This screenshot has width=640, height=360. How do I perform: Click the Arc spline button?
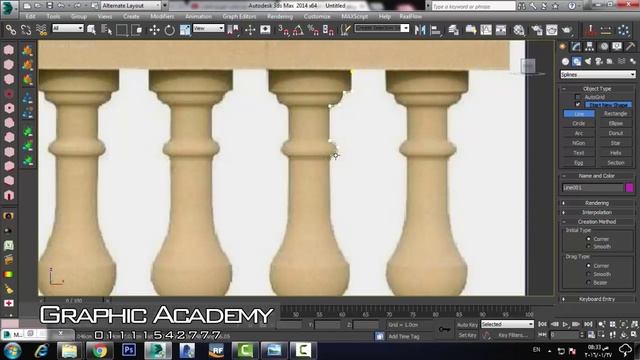pyautogui.click(x=579, y=133)
